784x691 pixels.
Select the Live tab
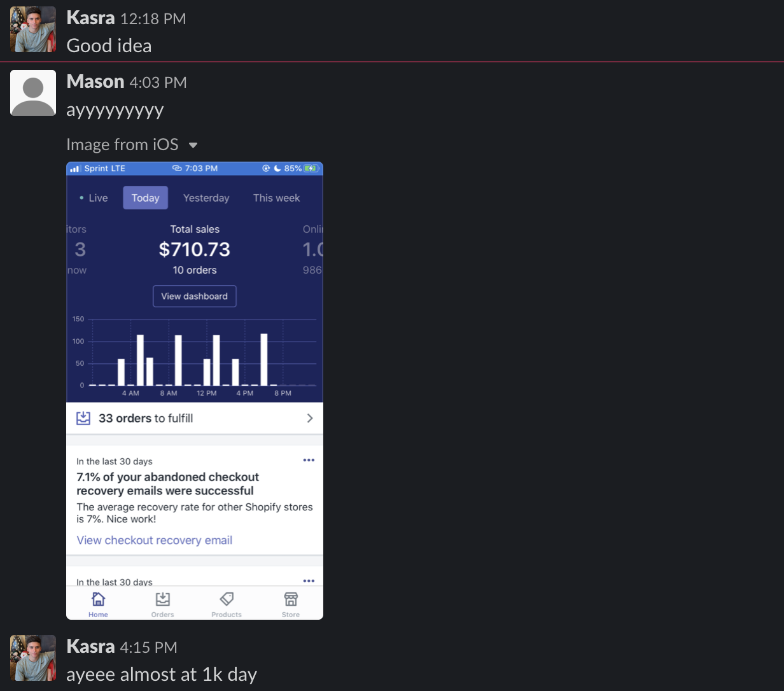point(94,198)
